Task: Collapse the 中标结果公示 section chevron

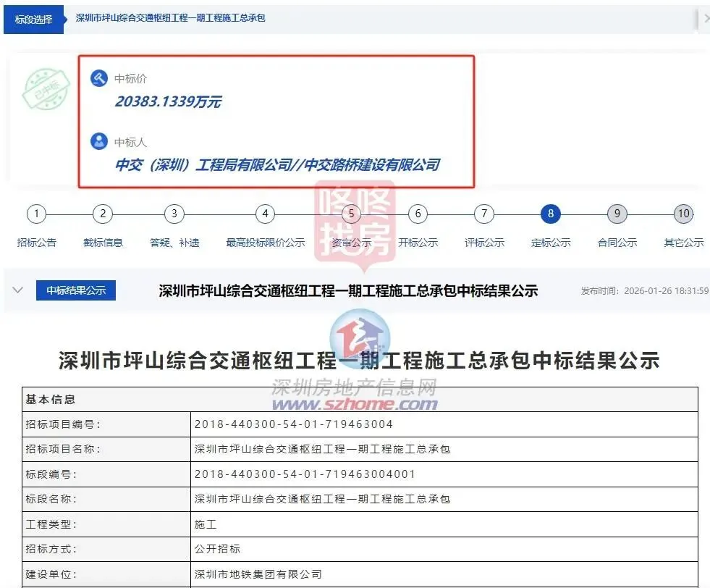Action: click(x=17, y=290)
